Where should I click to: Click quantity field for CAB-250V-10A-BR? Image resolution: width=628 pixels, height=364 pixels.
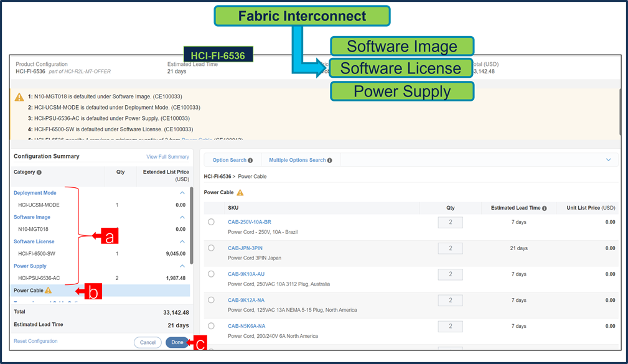(x=450, y=222)
